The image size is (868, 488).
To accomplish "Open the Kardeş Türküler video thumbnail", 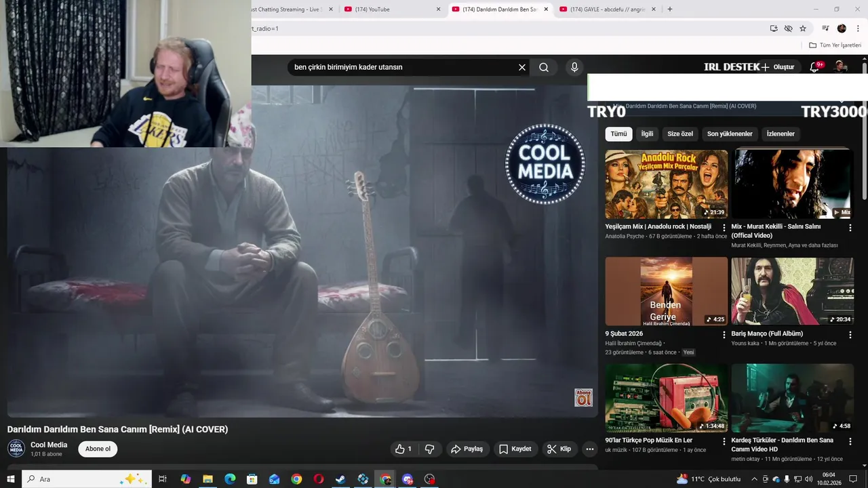I will (792, 398).
